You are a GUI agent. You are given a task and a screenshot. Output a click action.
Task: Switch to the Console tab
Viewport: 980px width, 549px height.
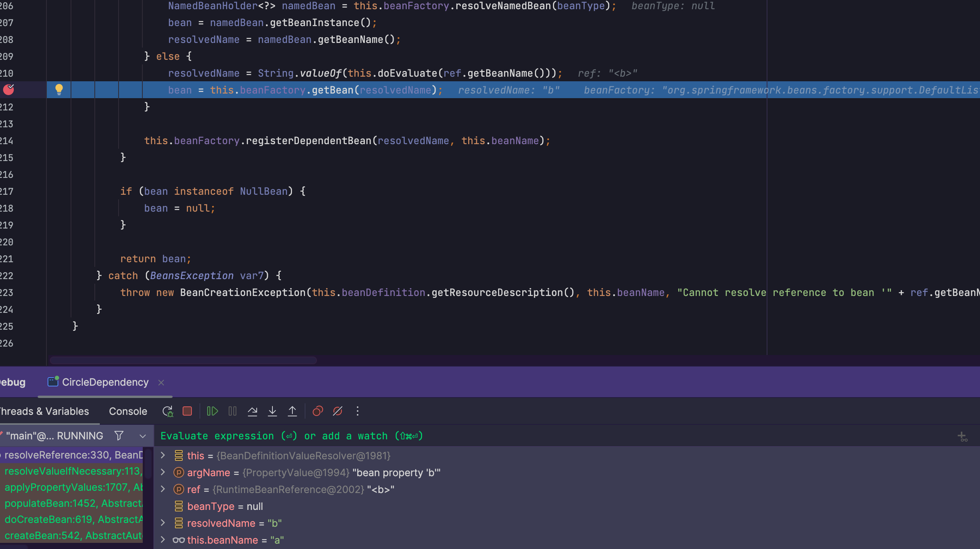point(128,411)
